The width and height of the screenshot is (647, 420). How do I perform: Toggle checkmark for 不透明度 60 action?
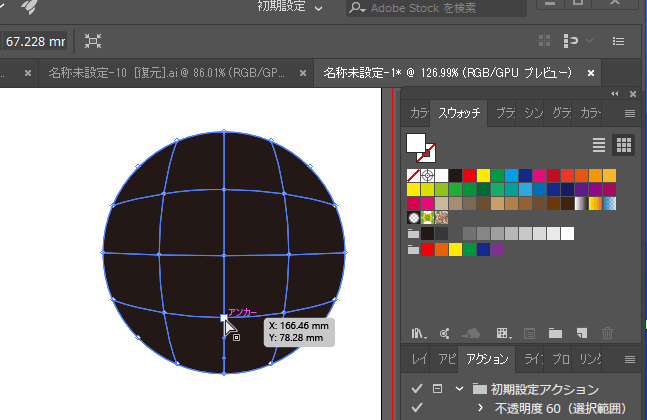click(417, 408)
